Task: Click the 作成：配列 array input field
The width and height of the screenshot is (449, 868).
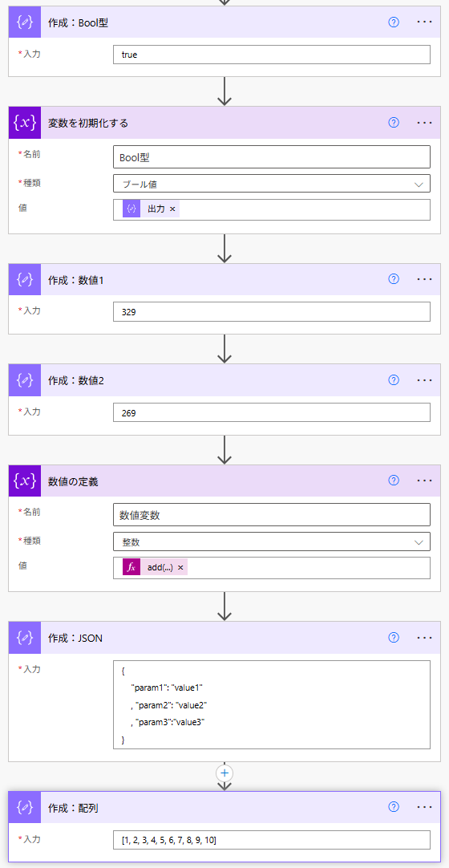Action: 272,840
